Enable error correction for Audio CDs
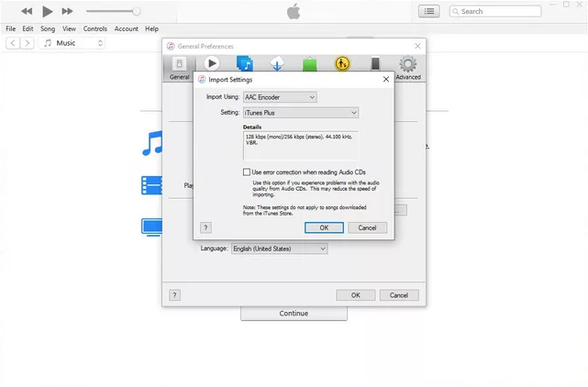The width and height of the screenshot is (588, 387). tap(247, 172)
